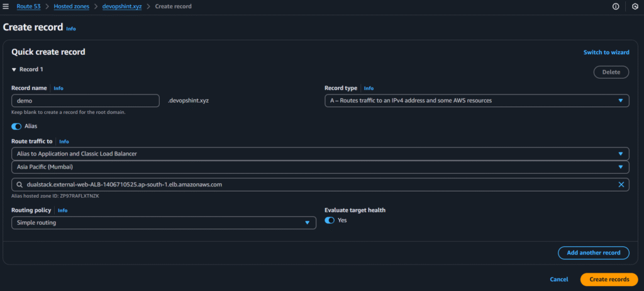Toggle the Alias switch
The width and height of the screenshot is (644, 291).
pyautogui.click(x=16, y=127)
